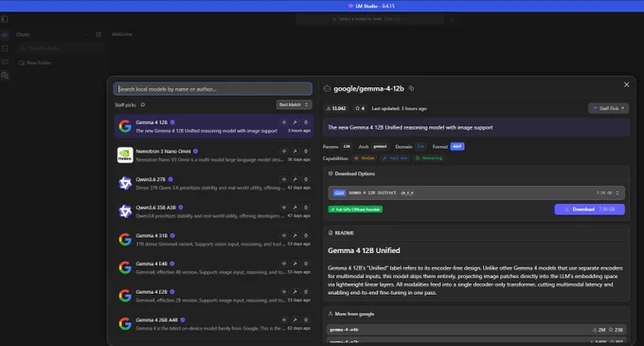Copy the google/gemma-4-12b model name
The image size is (644, 346).
(412, 89)
